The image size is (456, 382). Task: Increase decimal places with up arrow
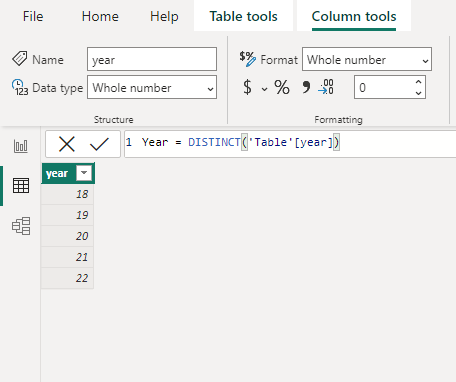coord(419,82)
